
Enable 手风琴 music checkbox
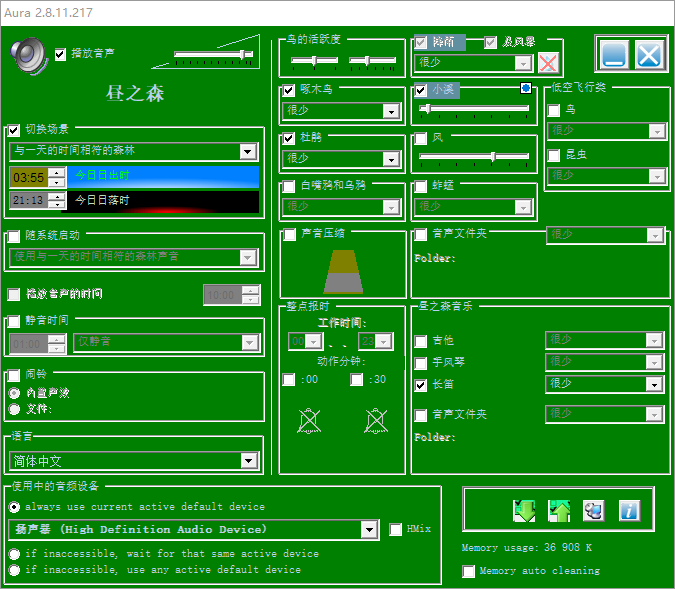[421, 363]
